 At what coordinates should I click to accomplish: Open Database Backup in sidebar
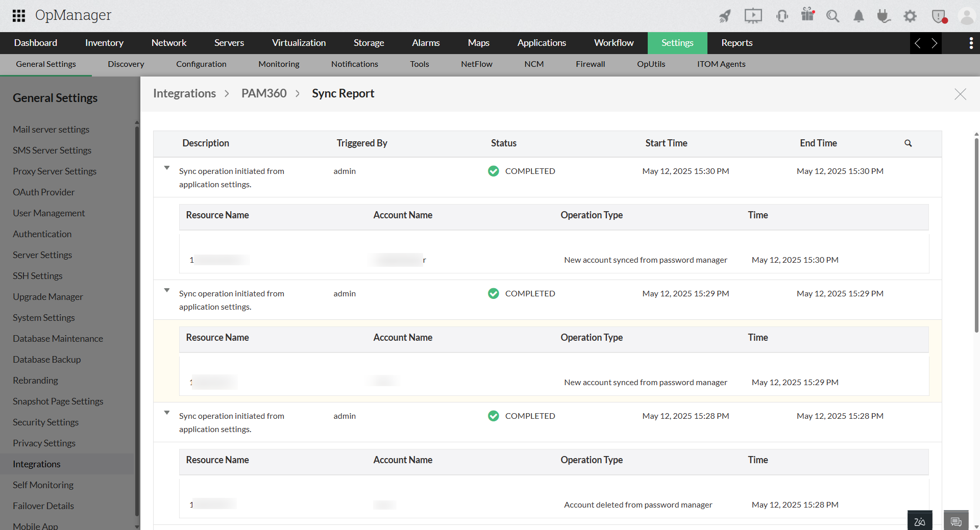[x=47, y=360]
